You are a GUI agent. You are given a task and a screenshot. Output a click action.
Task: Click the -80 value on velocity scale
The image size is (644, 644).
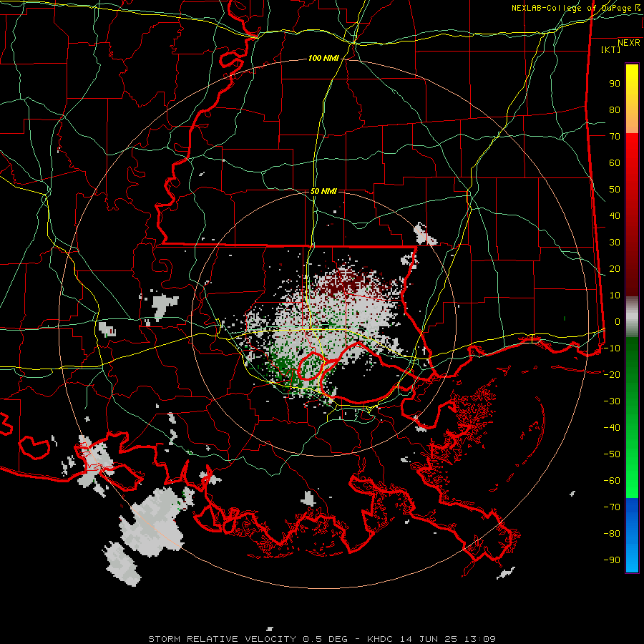[x=612, y=534]
